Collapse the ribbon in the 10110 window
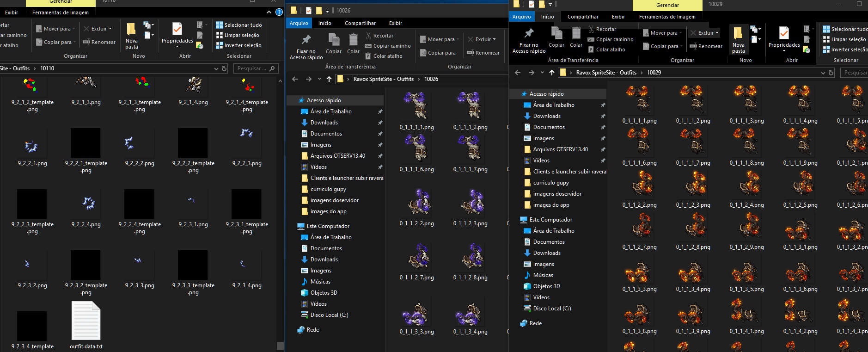 [x=269, y=12]
